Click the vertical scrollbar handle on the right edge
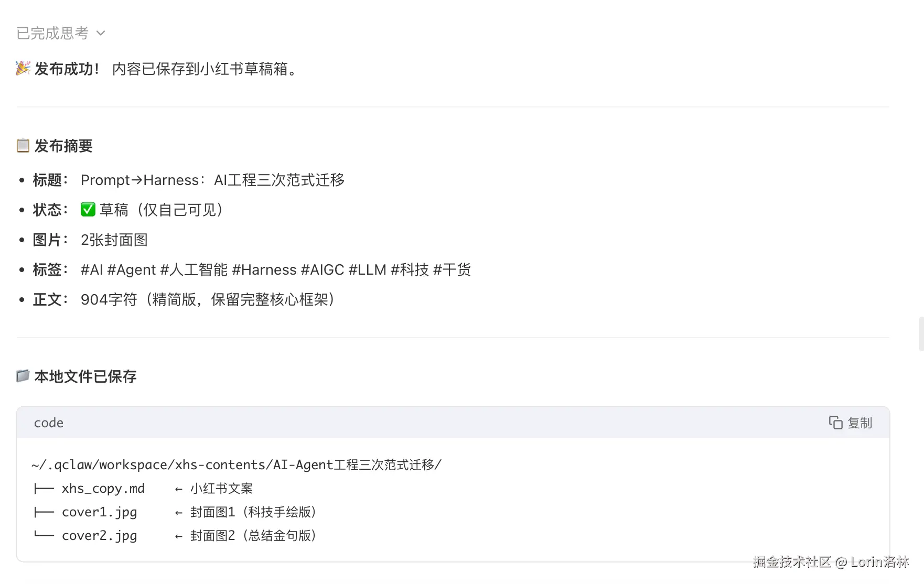The height and width of the screenshot is (584, 924). (920, 334)
